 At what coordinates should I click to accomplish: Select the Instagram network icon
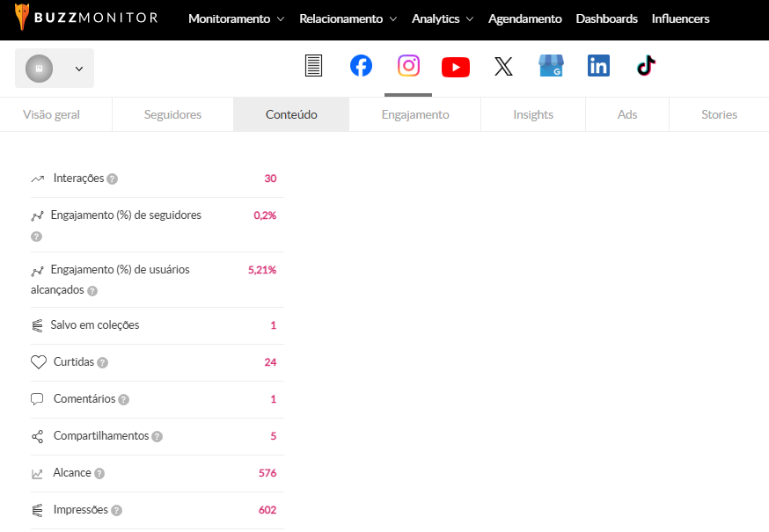coord(408,66)
